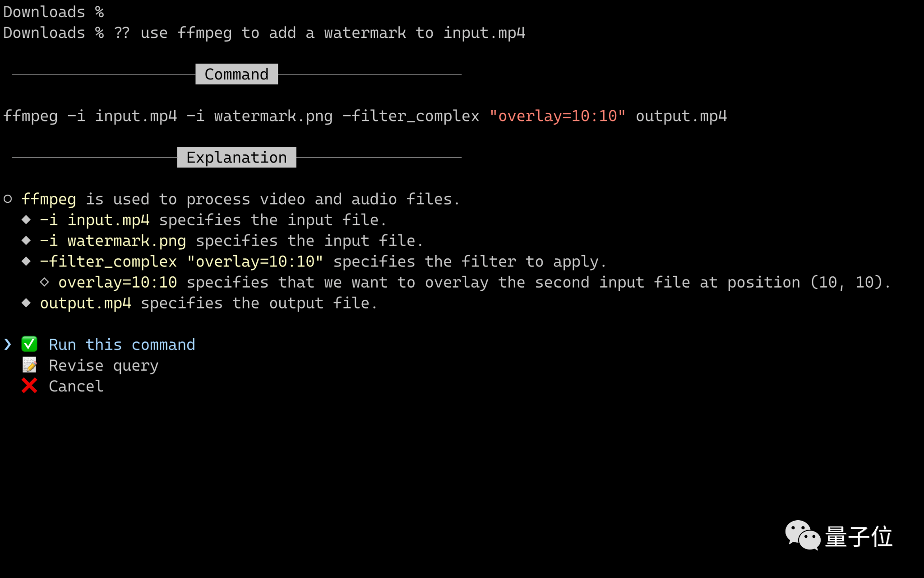Click the Explanation section header
924x578 pixels.
coord(236,157)
